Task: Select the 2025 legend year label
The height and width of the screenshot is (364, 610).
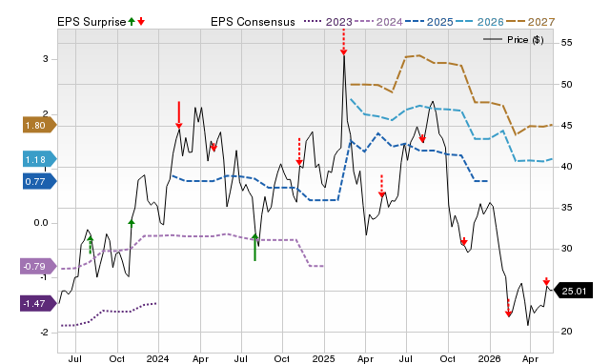Action: click(440, 22)
